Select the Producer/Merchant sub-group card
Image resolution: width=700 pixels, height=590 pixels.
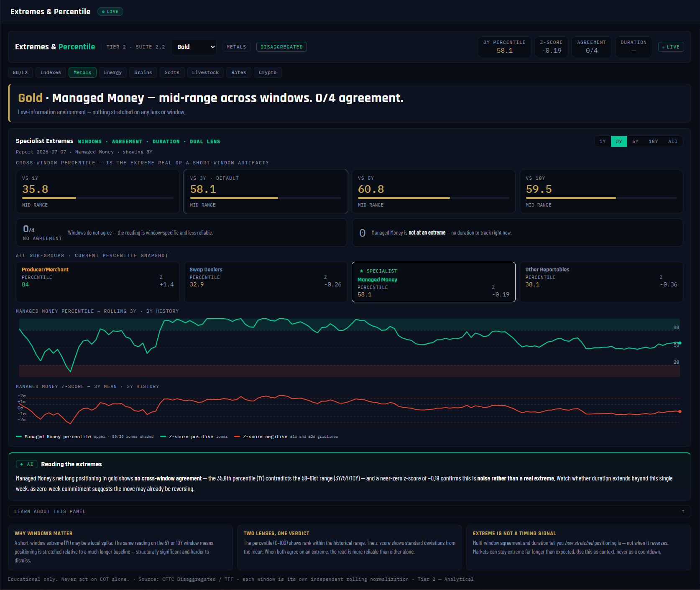pos(97,282)
